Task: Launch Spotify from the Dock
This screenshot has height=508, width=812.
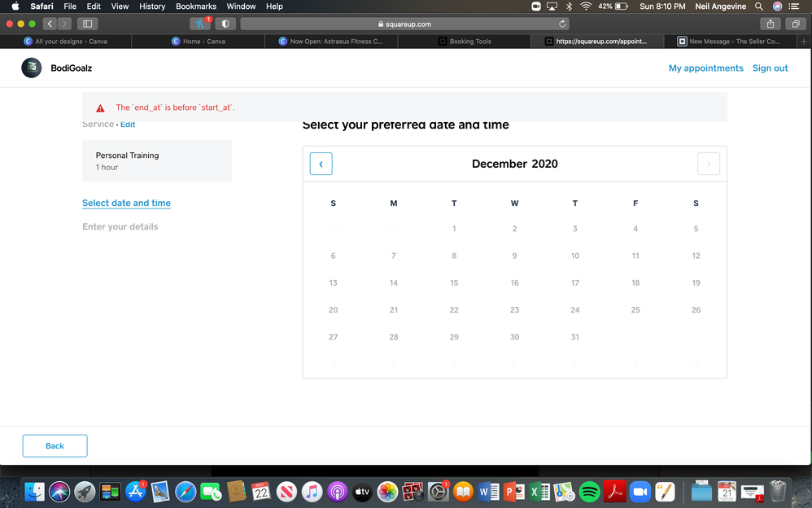Action: pyautogui.click(x=589, y=492)
